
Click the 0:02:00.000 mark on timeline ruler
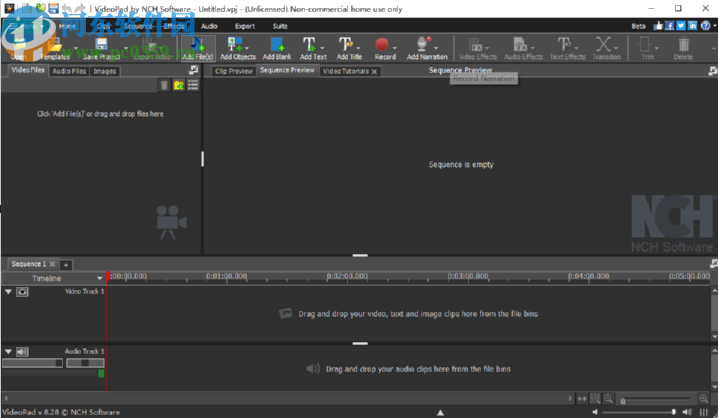(x=348, y=276)
